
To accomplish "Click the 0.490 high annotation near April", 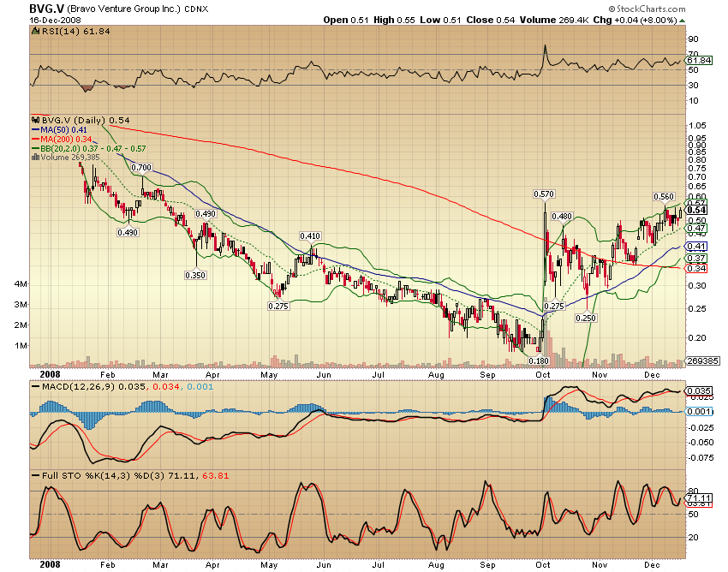I will [x=206, y=214].
